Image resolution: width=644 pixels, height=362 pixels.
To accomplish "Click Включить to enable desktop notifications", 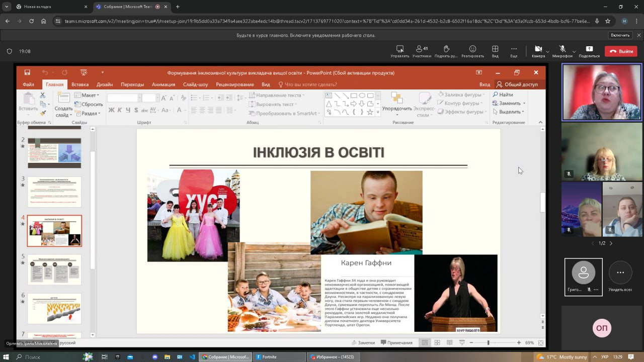I will 620,35.
